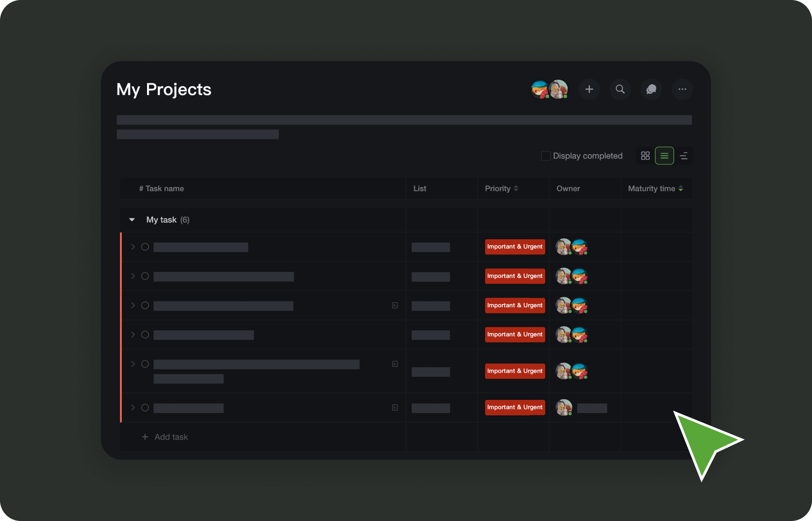The width and height of the screenshot is (812, 521).
Task: Click the plus icon in the header
Action: 589,89
